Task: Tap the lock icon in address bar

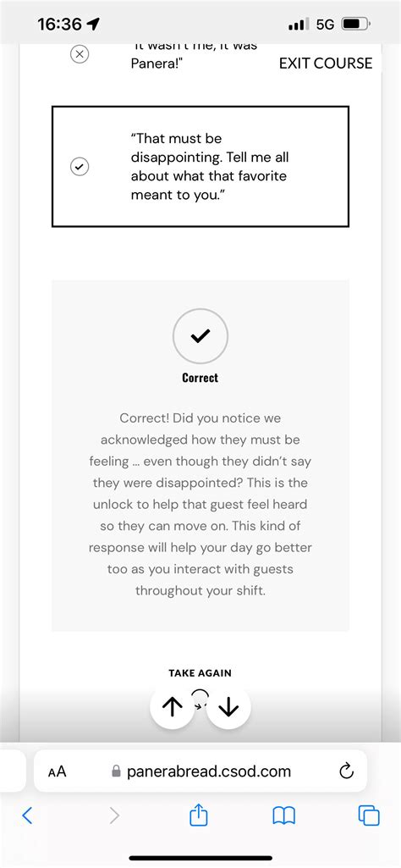Action: (116, 771)
